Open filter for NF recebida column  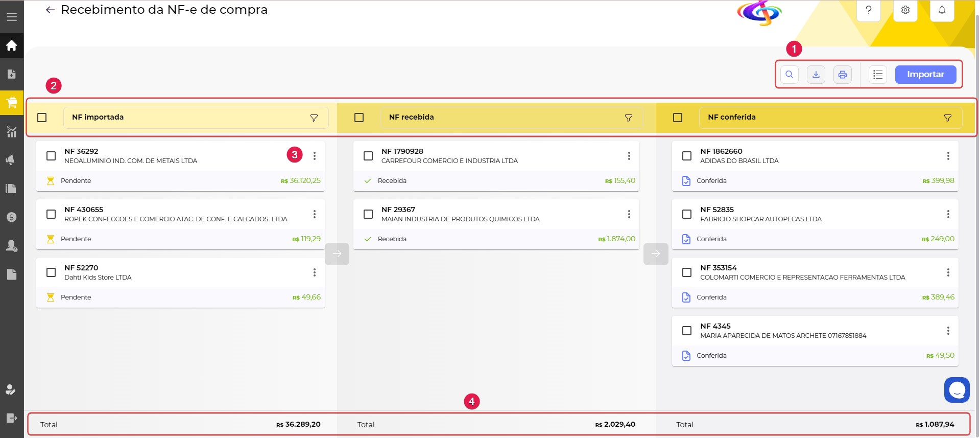(629, 118)
